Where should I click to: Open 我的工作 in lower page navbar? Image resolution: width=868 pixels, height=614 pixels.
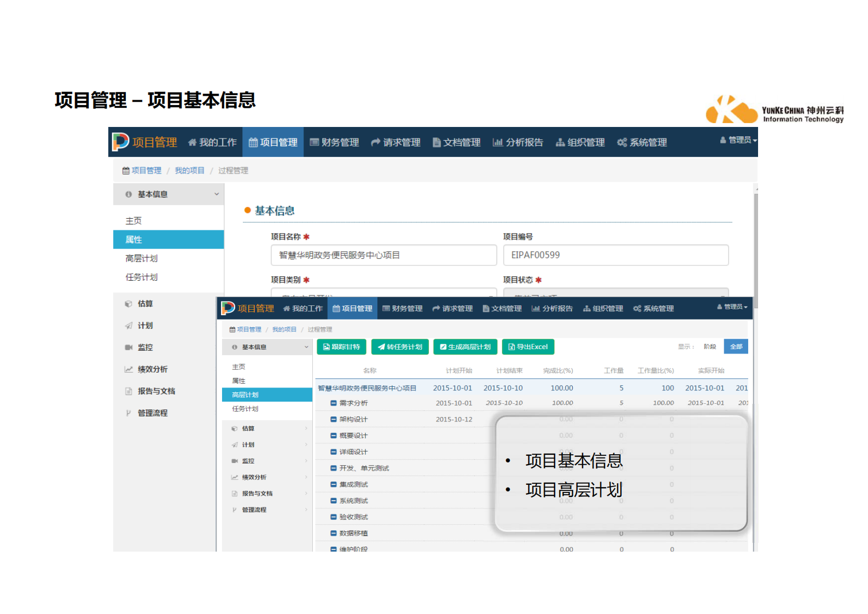click(x=302, y=309)
